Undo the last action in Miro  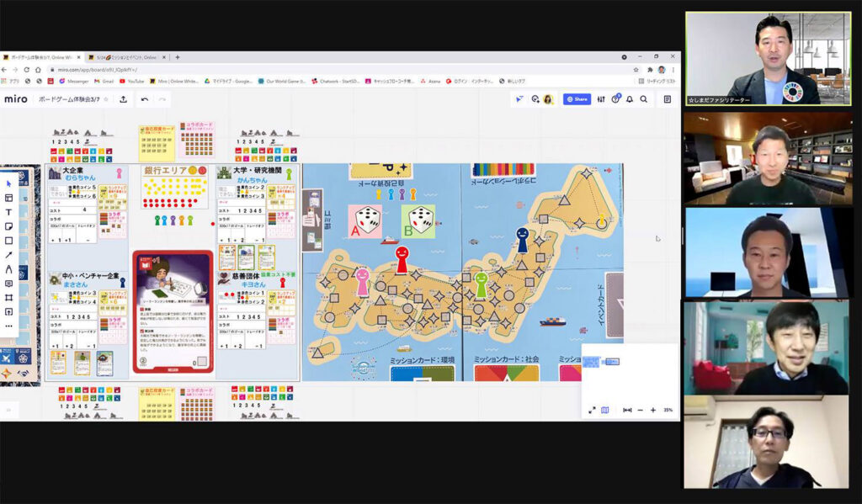coord(145,99)
